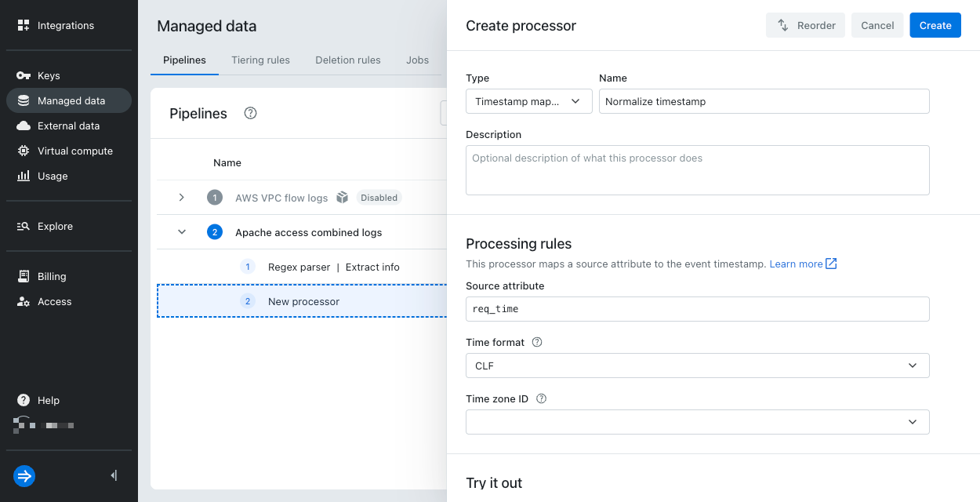
Task: Click the Time zone ID help icon
Action: pyautogui.click(x=541, y=398)
